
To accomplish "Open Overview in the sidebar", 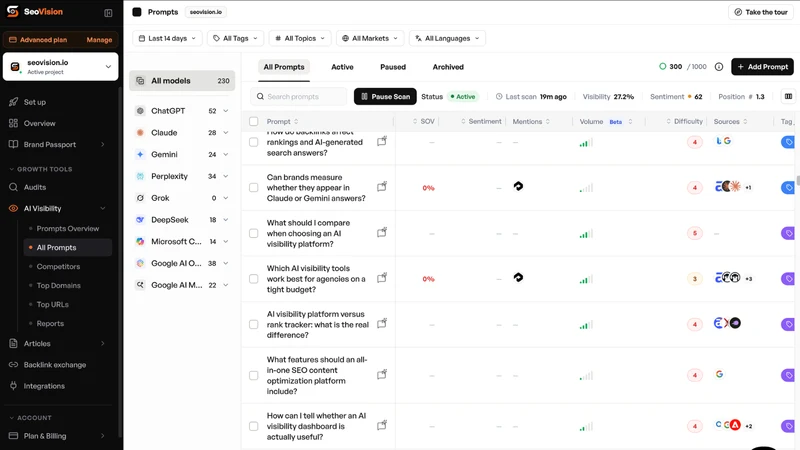I will click(x=39, y=123).
